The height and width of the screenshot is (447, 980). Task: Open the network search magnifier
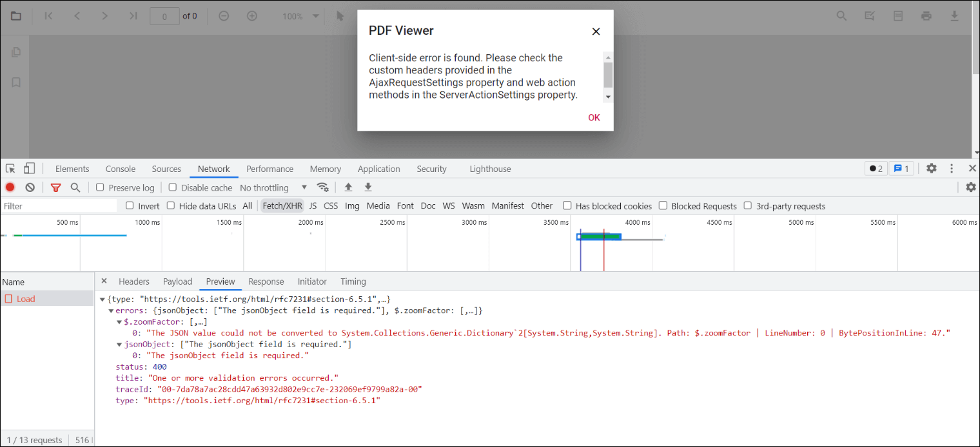pyautogui.click(x=75, y=187)
